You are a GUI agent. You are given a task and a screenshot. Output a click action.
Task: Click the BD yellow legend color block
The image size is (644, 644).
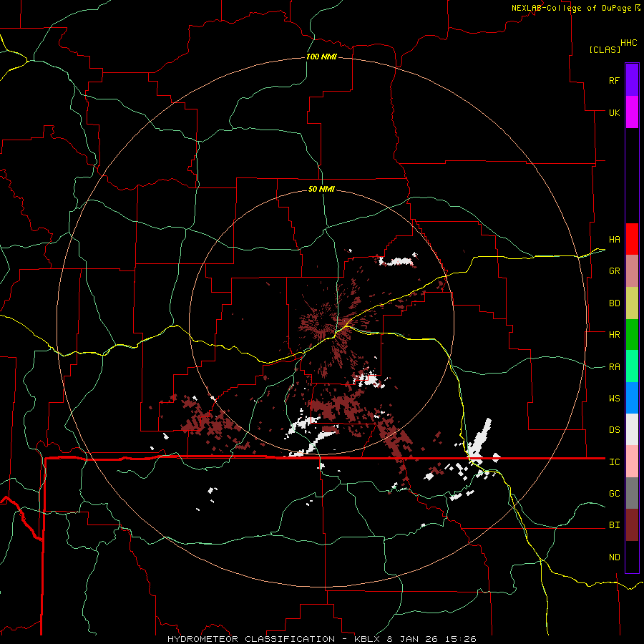[632, 303]
